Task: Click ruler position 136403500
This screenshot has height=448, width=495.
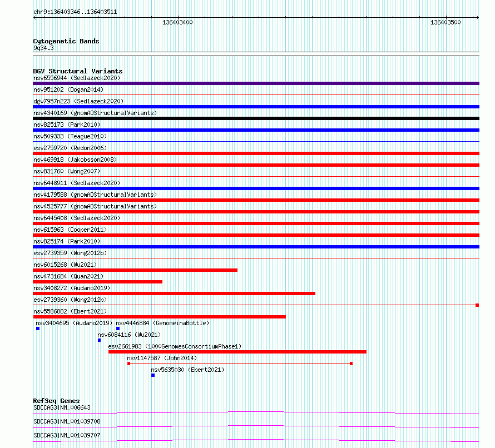Action: coord(445,22)
